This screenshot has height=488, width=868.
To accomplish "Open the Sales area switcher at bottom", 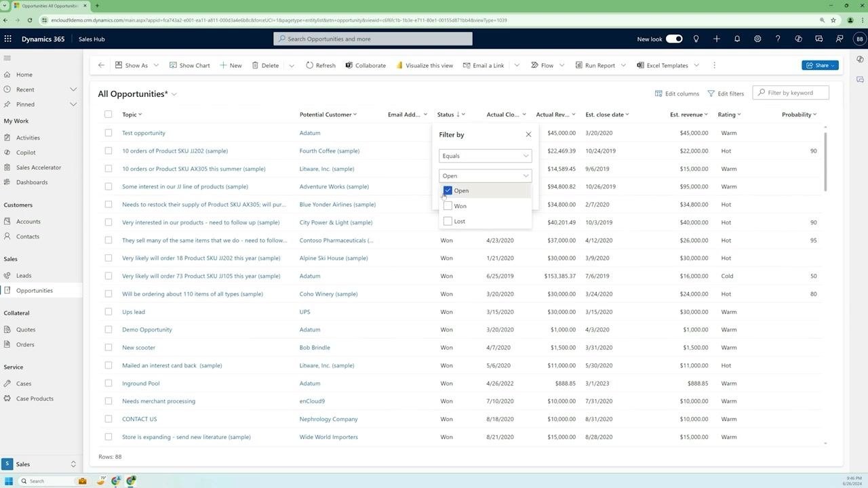I will coord(41,464).
